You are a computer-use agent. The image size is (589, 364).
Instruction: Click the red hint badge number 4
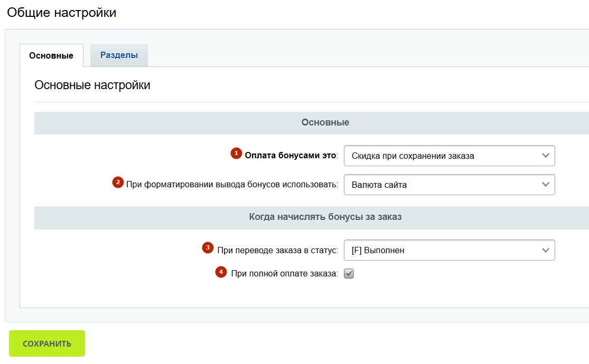click(x=221, y=272)
